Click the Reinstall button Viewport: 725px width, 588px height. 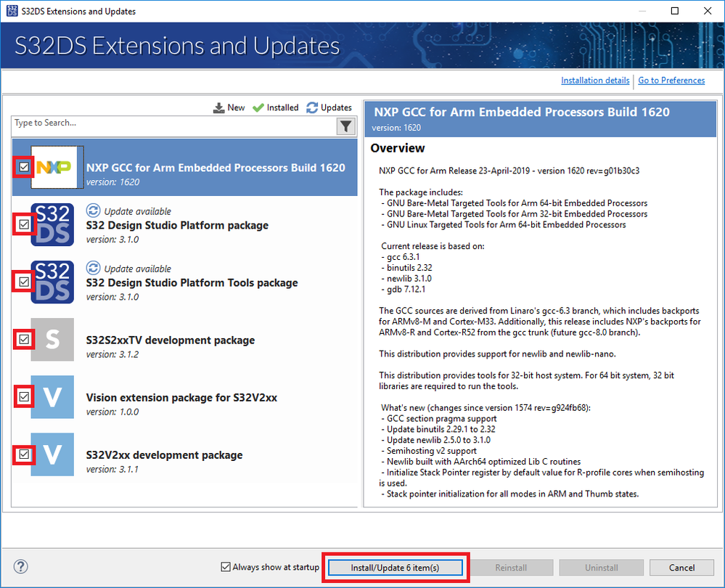(511, 568)
